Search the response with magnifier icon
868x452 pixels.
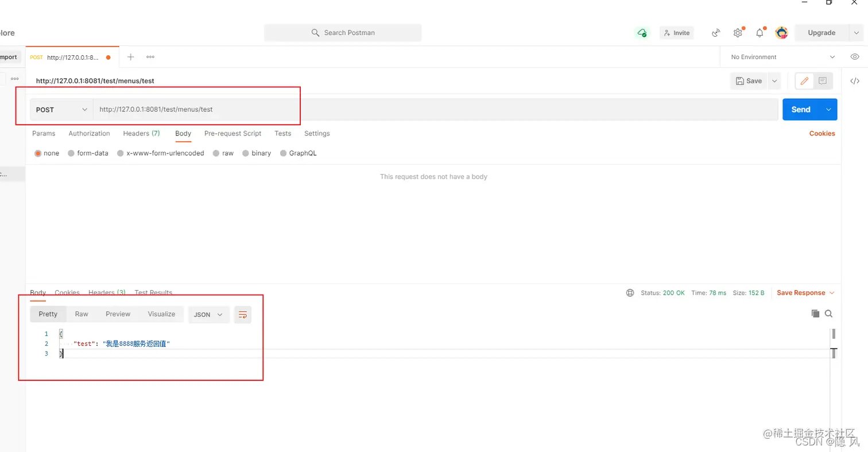pos(828,314)
